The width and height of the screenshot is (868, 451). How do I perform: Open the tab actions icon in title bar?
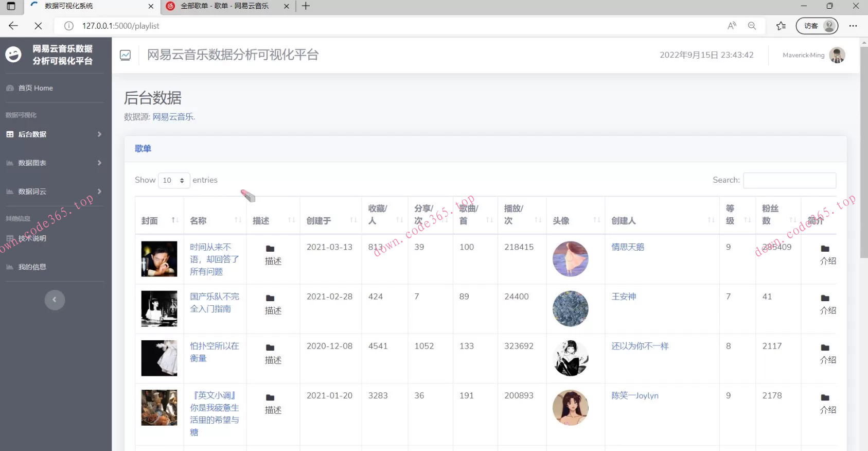(x=11, y=6)
